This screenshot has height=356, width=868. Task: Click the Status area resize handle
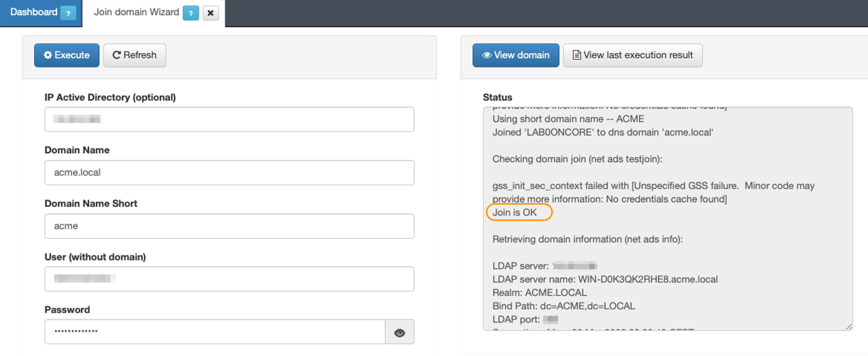(x=849, y=326)
